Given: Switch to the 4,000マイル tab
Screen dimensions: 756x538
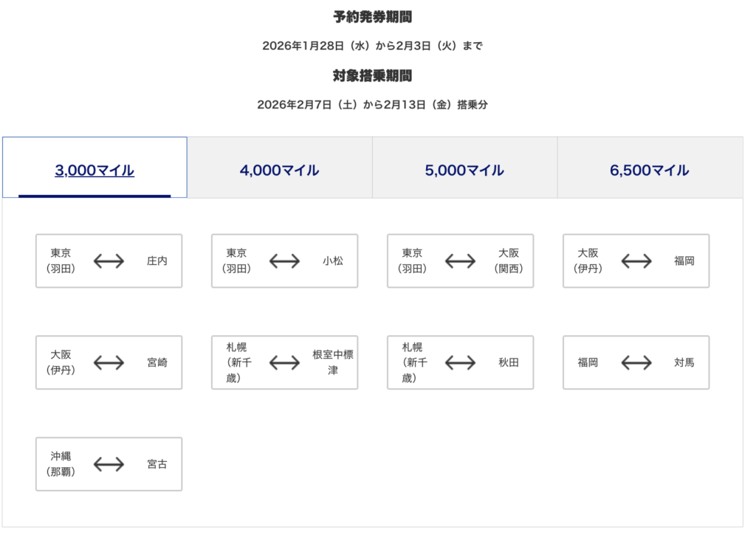Looking at the screenshot, I should point(279,170).
